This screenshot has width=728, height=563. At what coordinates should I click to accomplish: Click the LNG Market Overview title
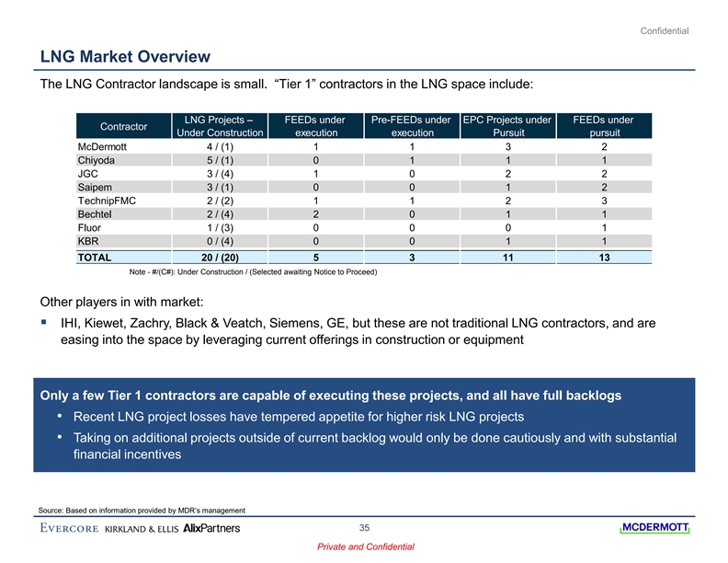[x=125, y=57]
